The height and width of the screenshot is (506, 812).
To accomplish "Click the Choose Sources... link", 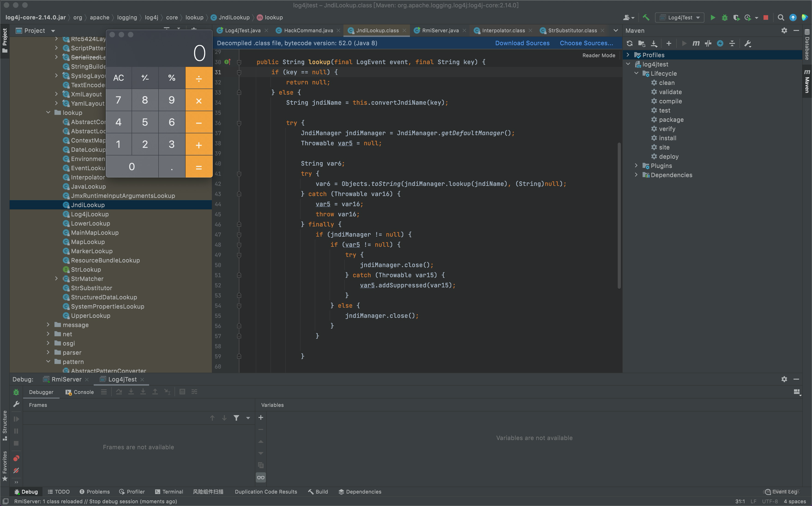I will 586,43.
